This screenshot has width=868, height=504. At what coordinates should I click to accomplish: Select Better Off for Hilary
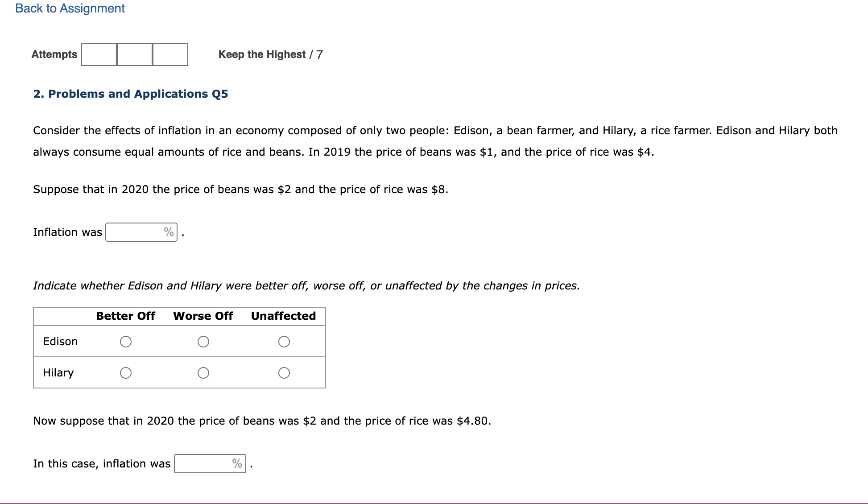tap(126, 373)
